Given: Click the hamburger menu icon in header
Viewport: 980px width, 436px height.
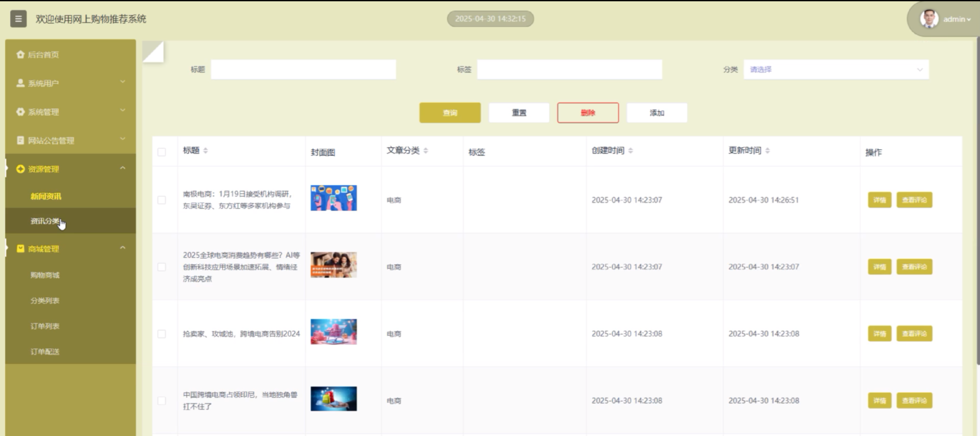Looking at the screenshot, I should coord(18,19).
